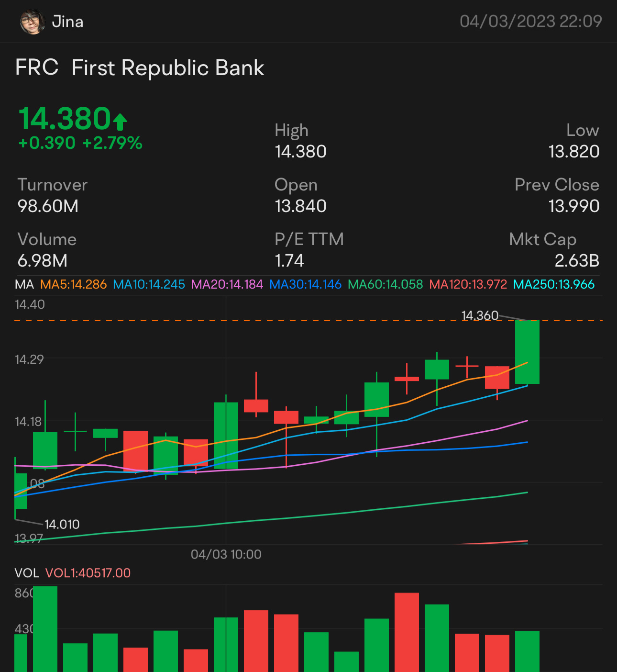The height and width of the screenshot is (672, 617).
Task: Click the last tall green candlestick
Action: tap(527, 352)
